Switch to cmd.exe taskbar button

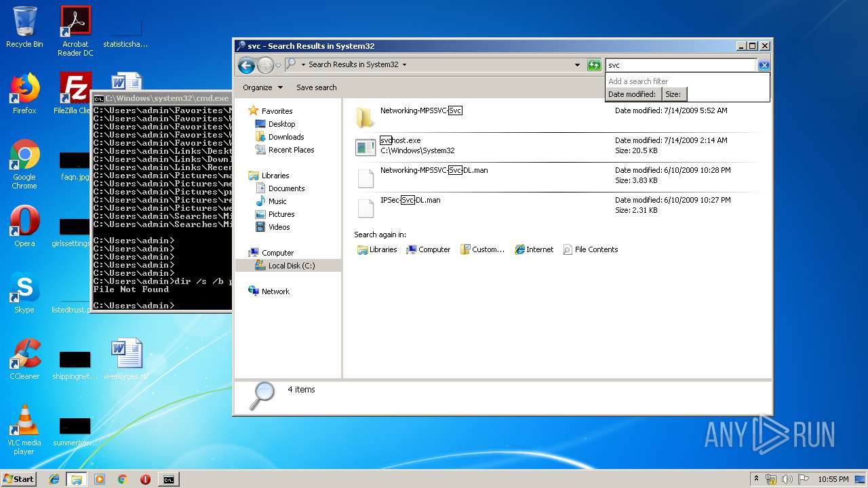pos(168,479)
